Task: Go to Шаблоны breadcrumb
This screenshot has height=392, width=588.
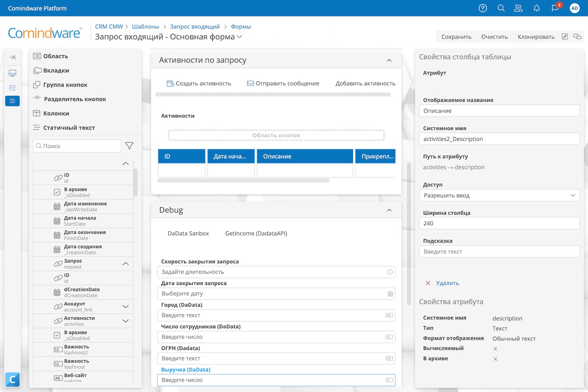Action: pyautogui.click(x=145, y=27)
